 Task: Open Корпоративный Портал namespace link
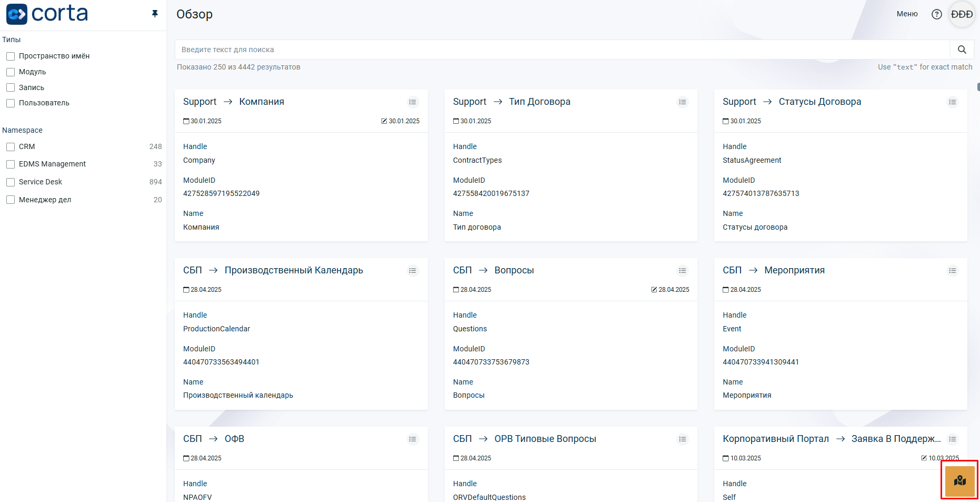775,439
